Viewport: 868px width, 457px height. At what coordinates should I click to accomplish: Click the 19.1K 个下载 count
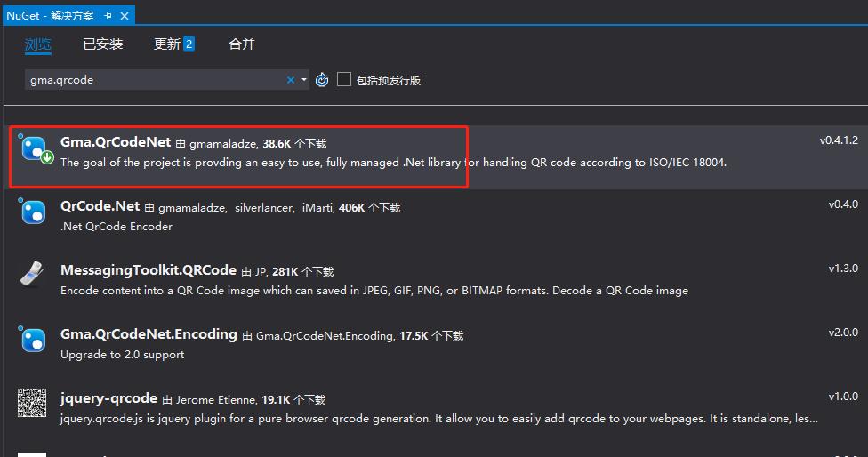tap(293, 400)
